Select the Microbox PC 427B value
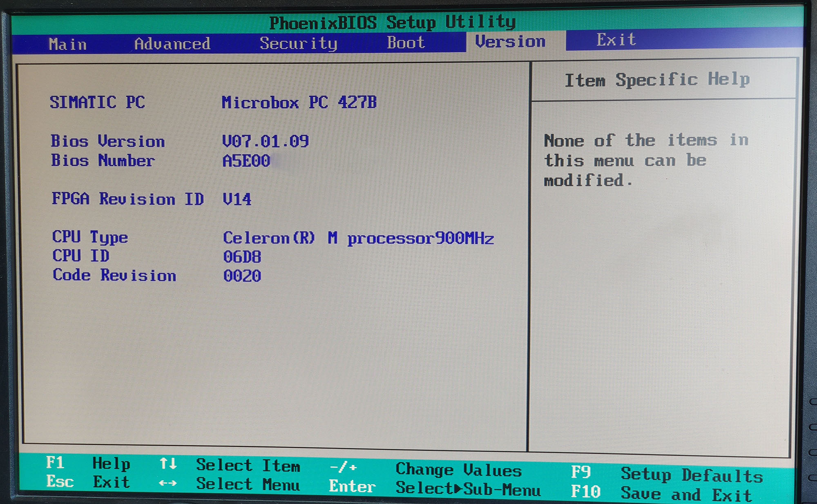 [x=299, y=102]
